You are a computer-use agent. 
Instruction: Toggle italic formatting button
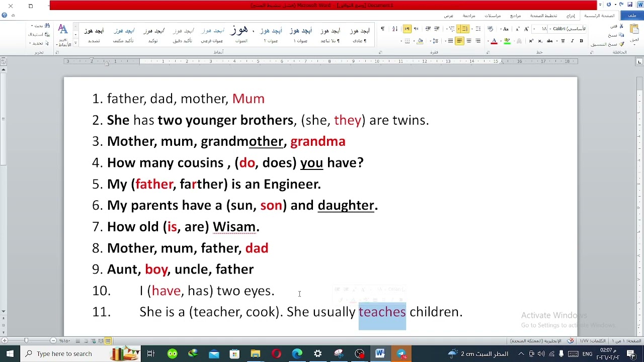pyautogui.click(x=572, y=41)
